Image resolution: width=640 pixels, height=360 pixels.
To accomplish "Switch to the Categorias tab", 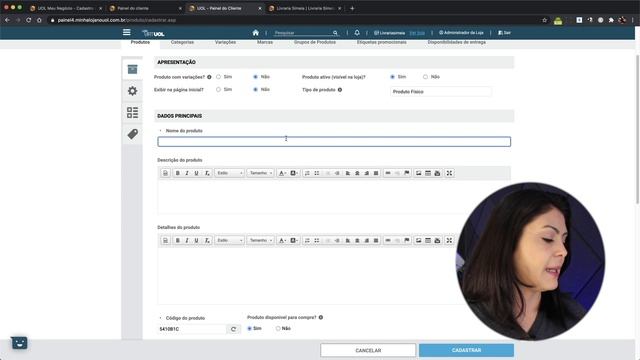I will (x=182, y=42).
